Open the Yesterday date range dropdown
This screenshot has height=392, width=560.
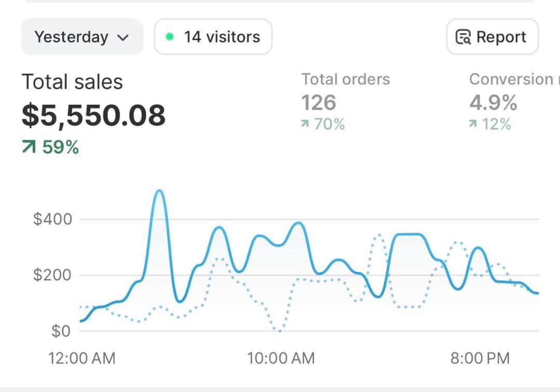(x=81, y=36)
